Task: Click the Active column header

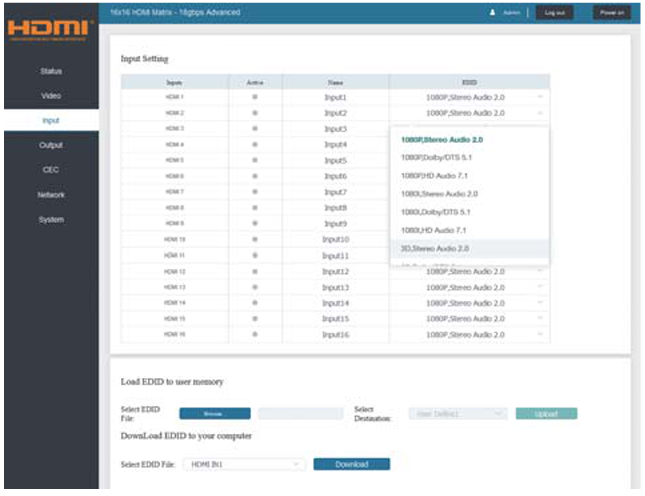Action: point(255,82)
